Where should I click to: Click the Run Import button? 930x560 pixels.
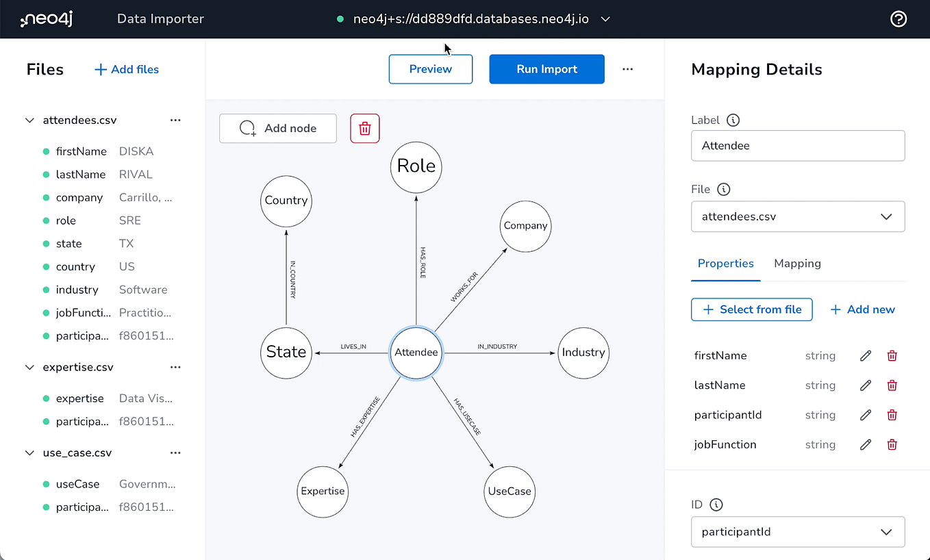coord(546,69)
